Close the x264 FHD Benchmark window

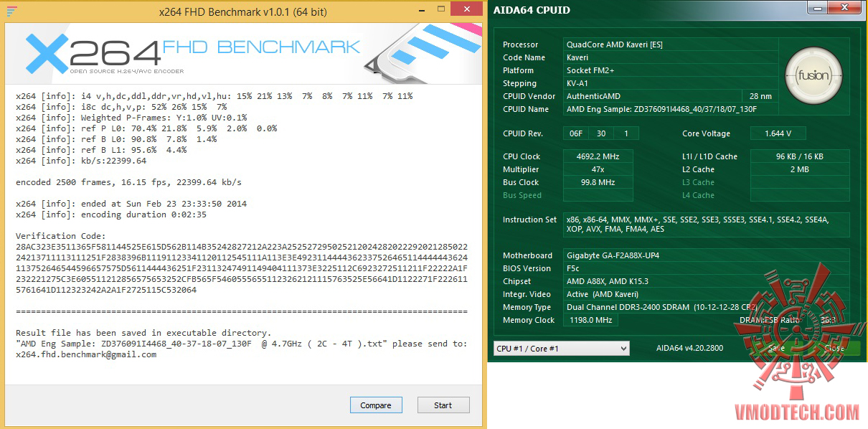pyautogui.click(x=468, y=9)
